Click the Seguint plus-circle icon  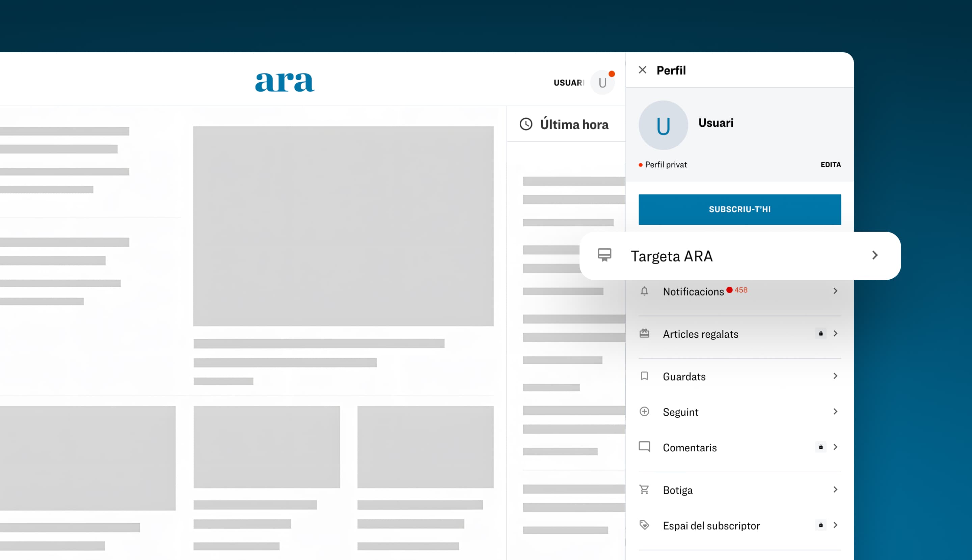(645, 412)
